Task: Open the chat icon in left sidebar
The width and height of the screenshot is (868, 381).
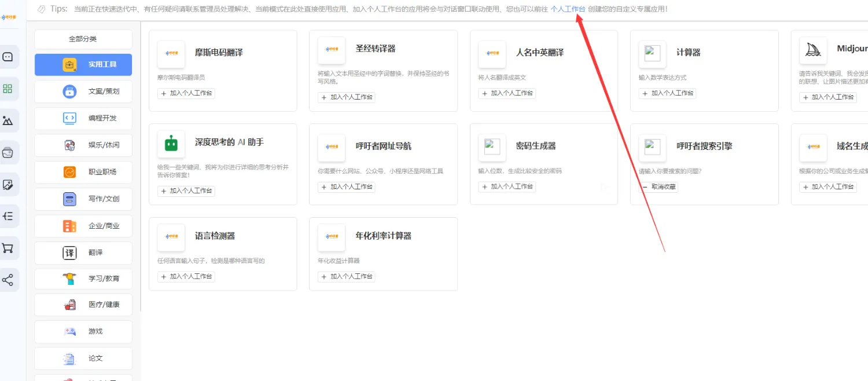Action: click(x=8, y=57)
